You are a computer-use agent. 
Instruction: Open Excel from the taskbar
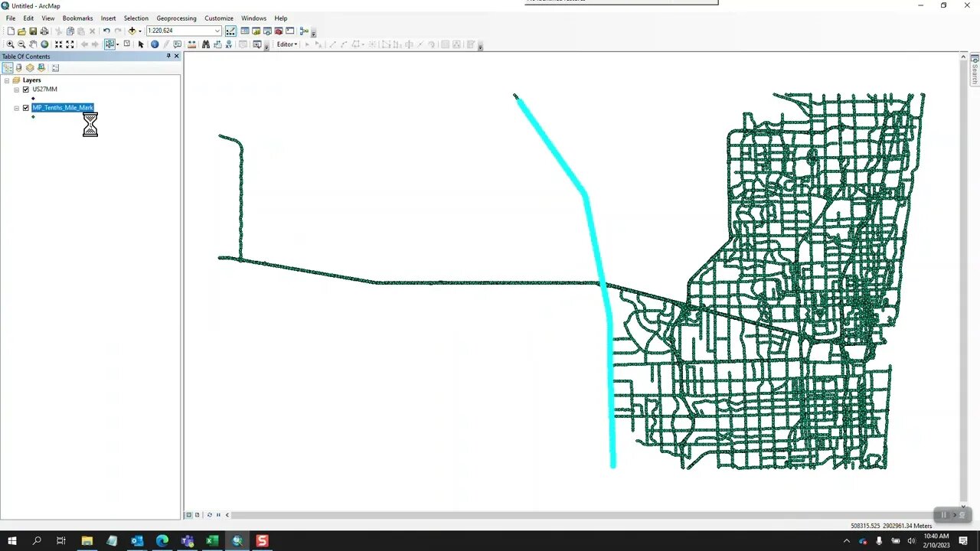(212, 541)
